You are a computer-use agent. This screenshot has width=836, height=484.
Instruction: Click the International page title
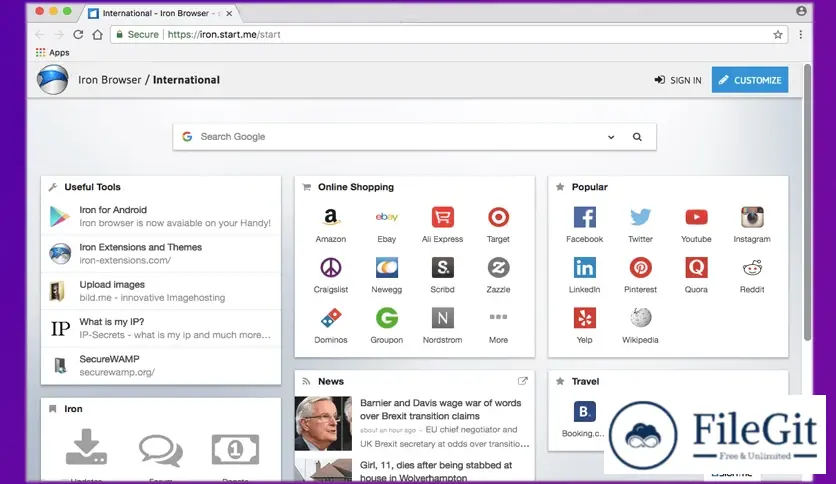click(186, 80)
